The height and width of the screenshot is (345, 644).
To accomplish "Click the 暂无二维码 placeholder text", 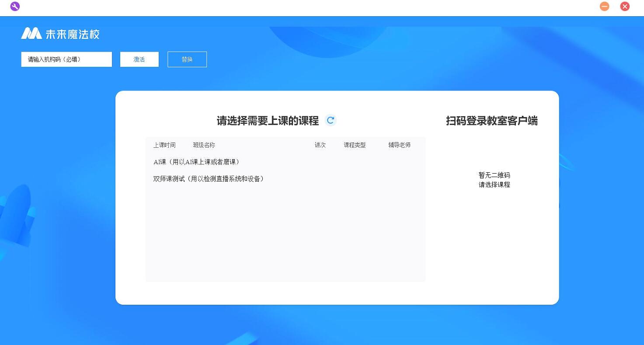I will (x=494, y=175).
